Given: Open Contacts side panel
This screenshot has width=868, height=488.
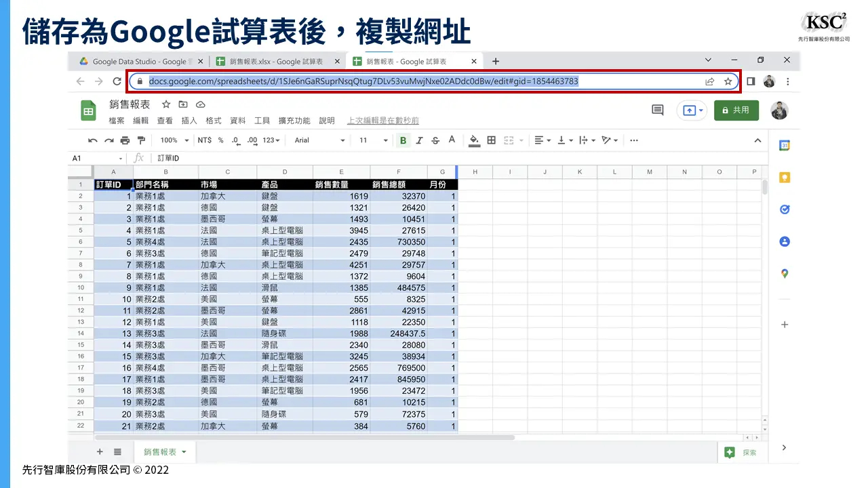Looking at the screenshot, I should [785, 241].
